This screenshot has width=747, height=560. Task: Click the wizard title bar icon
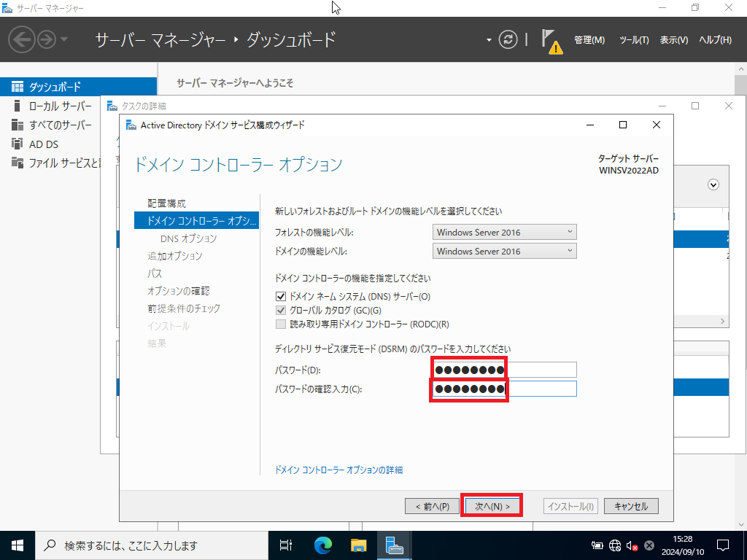[x=131, y=125]
